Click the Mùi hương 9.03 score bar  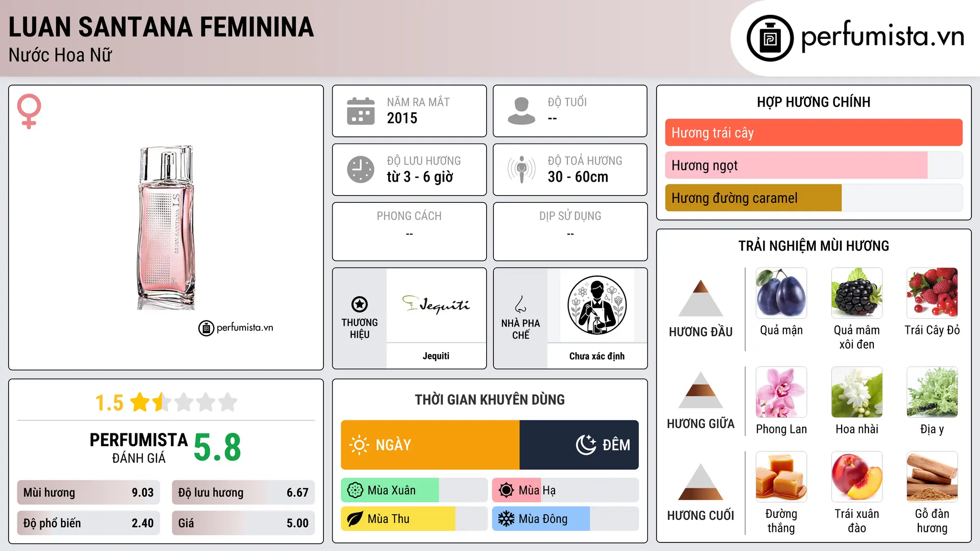click(89, 492)
